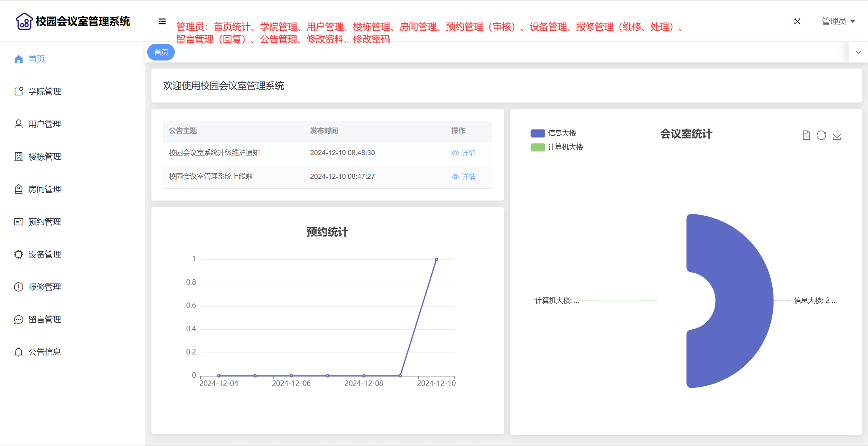Select the 首页 tab
The width and height of the screenshot is (868, 446).
(x=161, y=52)
